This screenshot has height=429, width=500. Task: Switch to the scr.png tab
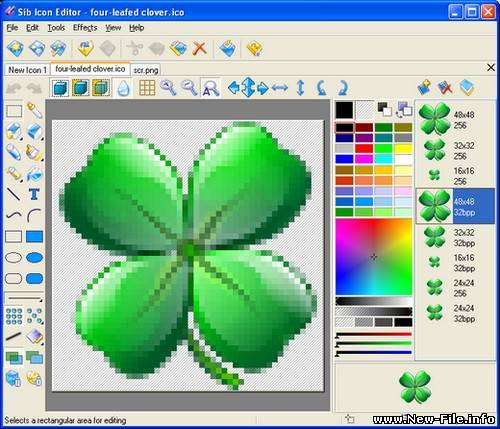pos(146,70)
